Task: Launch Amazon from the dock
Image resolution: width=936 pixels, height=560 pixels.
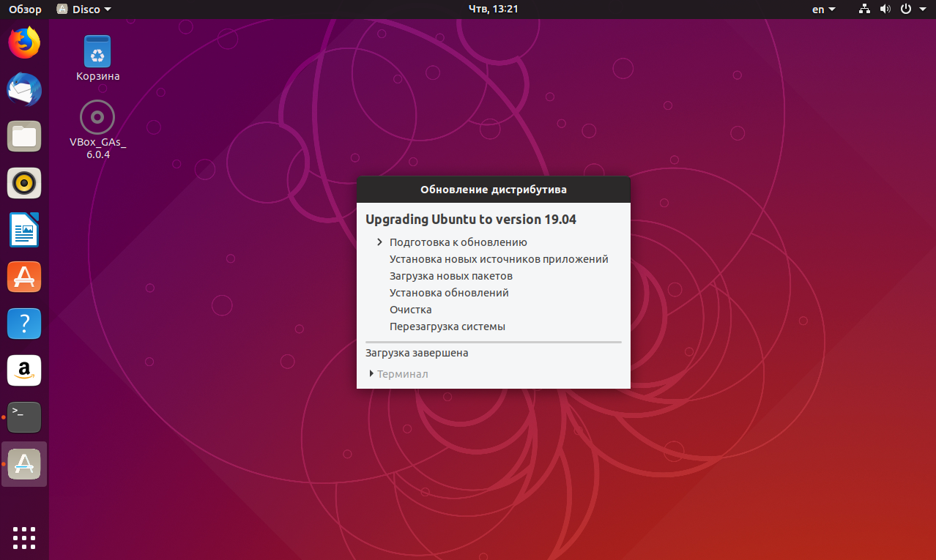Action: 24,370
